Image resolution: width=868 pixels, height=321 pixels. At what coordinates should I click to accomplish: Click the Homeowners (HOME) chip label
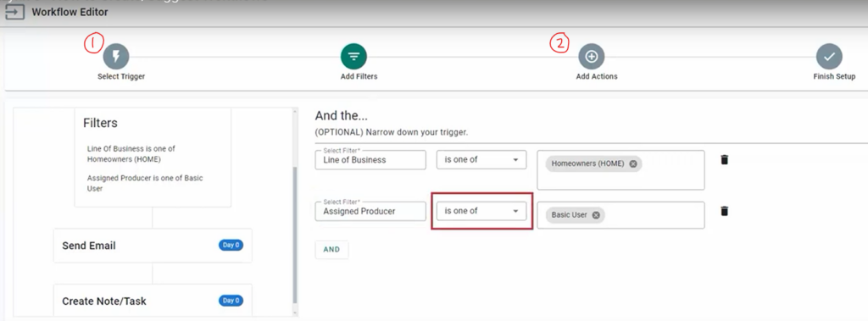tap(587, 163)
